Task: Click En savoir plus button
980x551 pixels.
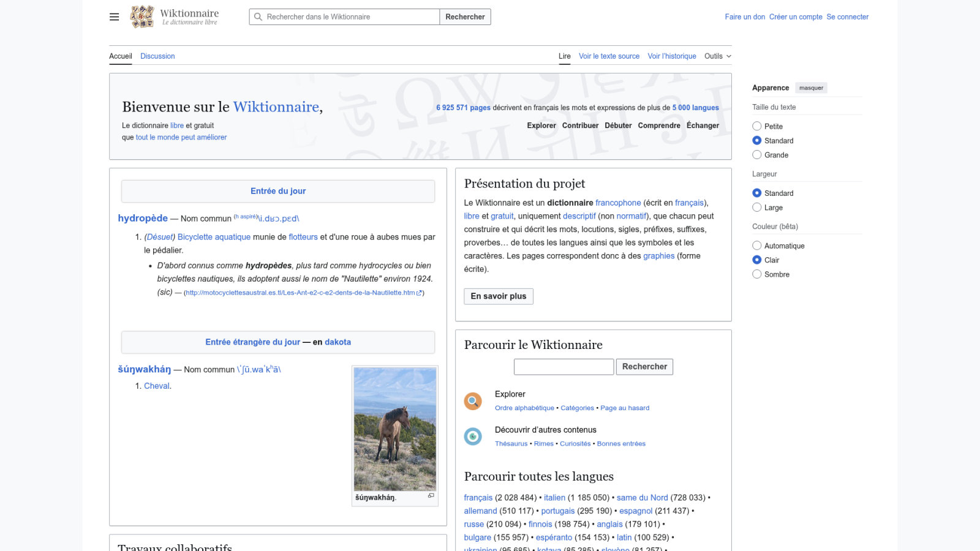Action: [499, 296]
